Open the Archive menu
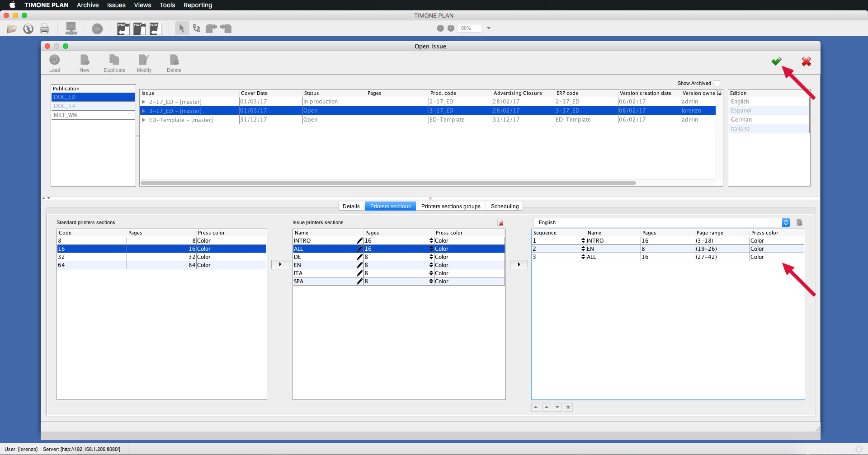868x455 pixels. 88,5
